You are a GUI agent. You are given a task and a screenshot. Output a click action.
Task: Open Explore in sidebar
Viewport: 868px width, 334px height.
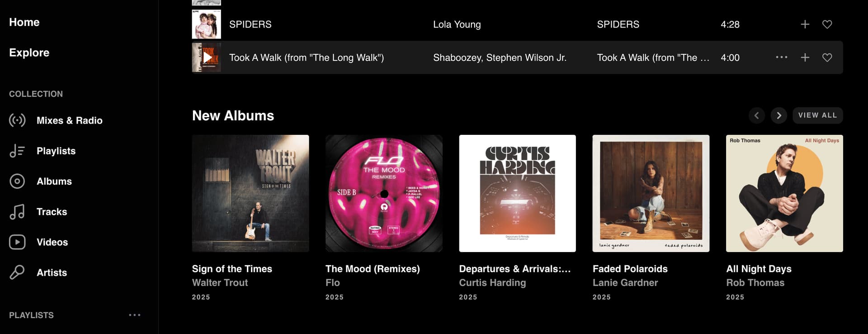click(x=29, y=52)
